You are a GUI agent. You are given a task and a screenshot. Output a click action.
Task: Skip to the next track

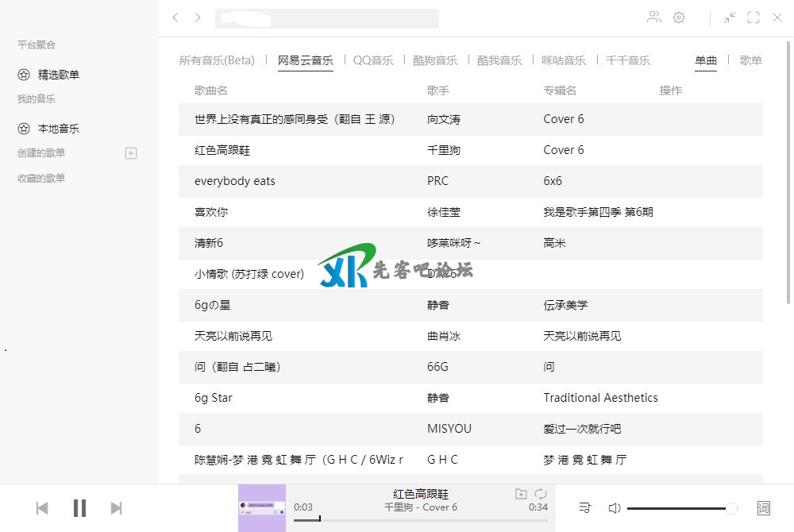click(x=116, y=508)
